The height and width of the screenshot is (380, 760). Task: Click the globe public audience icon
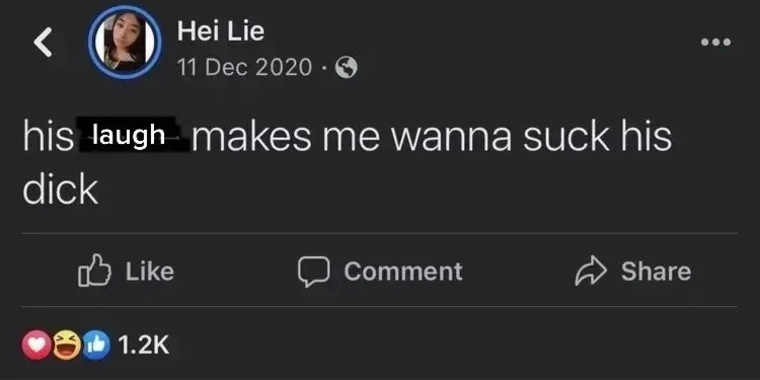point(347,67)
